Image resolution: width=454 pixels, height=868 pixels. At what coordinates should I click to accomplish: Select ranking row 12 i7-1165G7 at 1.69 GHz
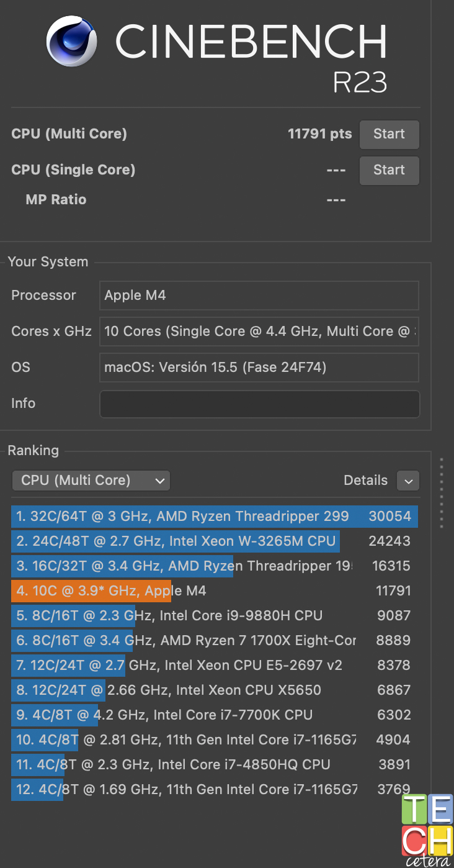(215, 790)
